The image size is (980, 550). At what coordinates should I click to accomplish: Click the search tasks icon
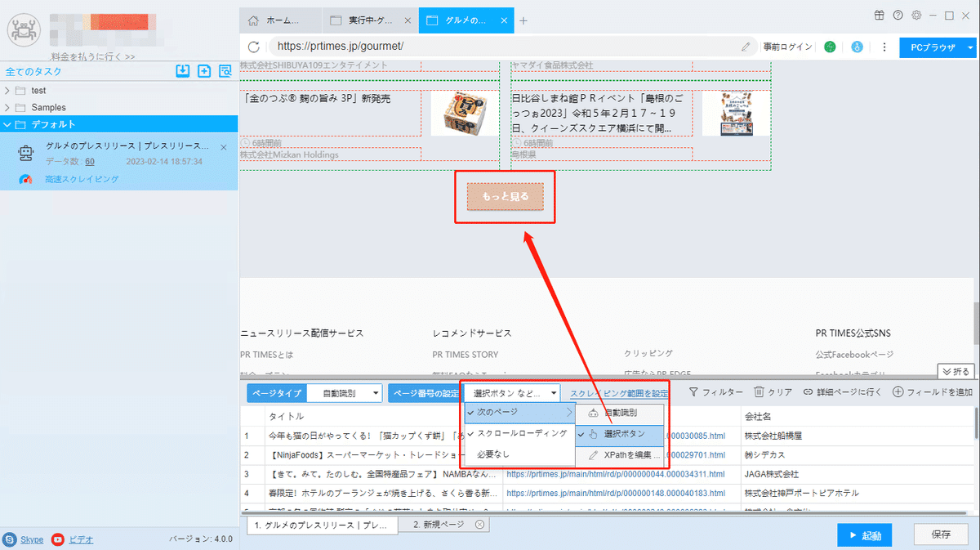tap(225, 71)
